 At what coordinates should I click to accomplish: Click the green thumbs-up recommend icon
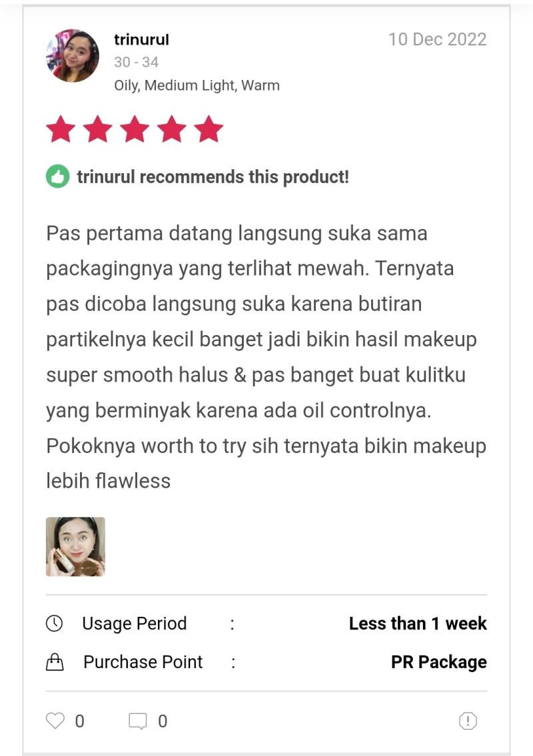[58, 177]
